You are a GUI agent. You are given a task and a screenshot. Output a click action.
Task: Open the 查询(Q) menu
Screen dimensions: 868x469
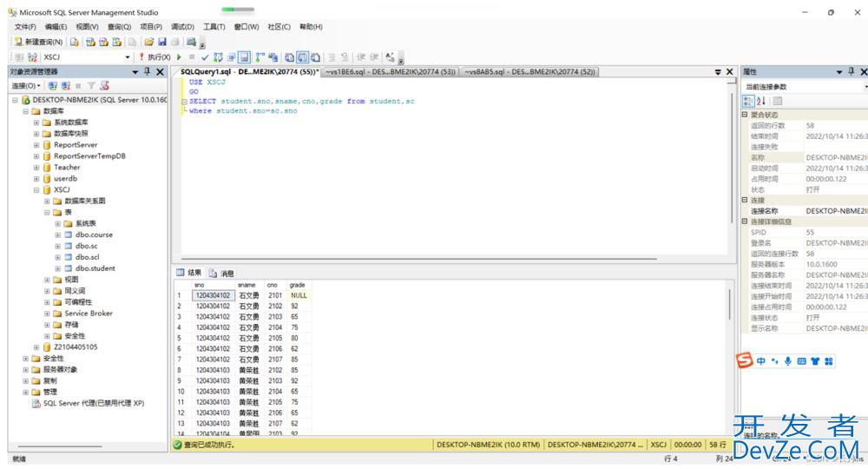coord(119,27)
